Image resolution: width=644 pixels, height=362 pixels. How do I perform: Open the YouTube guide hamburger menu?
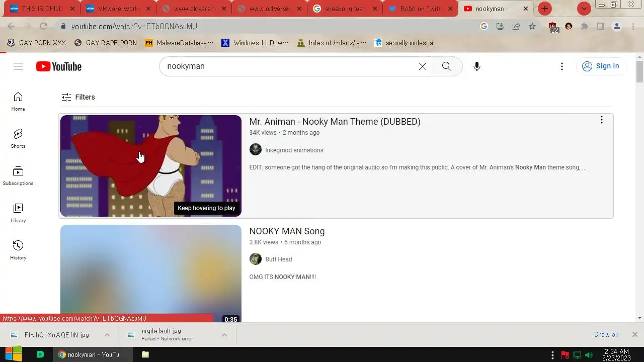18,66
